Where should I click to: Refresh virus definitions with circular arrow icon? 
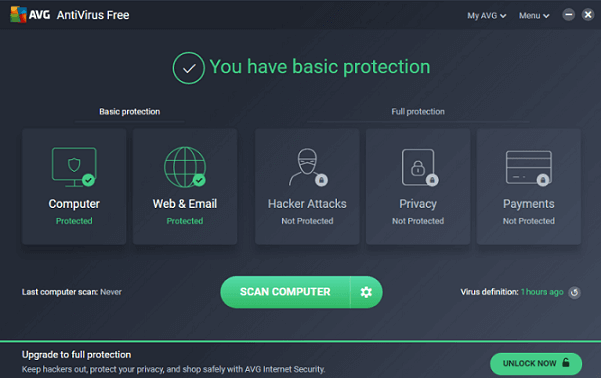click(x=574, y=293)
